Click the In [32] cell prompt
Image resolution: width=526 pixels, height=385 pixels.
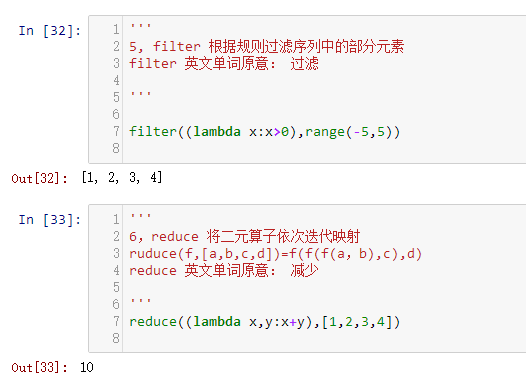(x=50, y=31)
